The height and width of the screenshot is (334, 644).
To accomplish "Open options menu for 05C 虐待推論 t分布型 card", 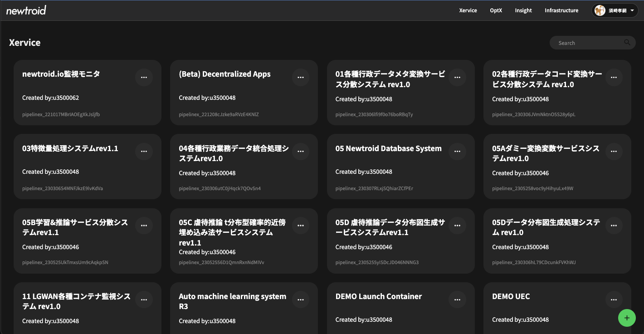I will pyautogui.click(x=301, y=226).
